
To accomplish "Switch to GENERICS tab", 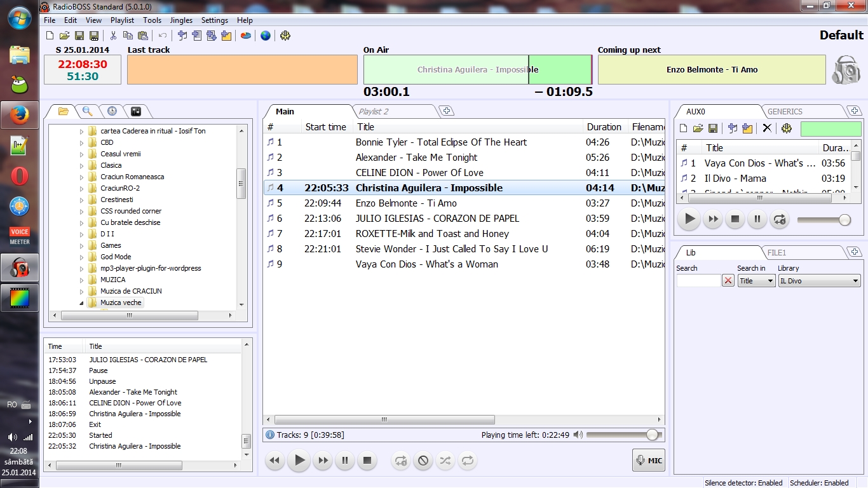I will click(802, 111).
